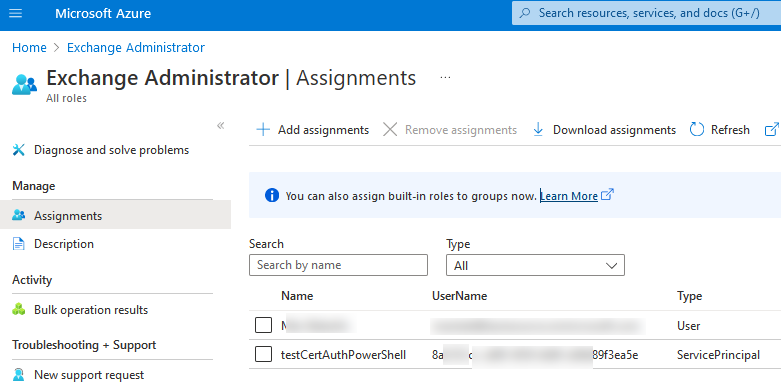Image resolution: width=781 pixels, height=385 pixels.
Task: Open Exchange Administrator breadcrumb link
Action: [x=136, y=47]
